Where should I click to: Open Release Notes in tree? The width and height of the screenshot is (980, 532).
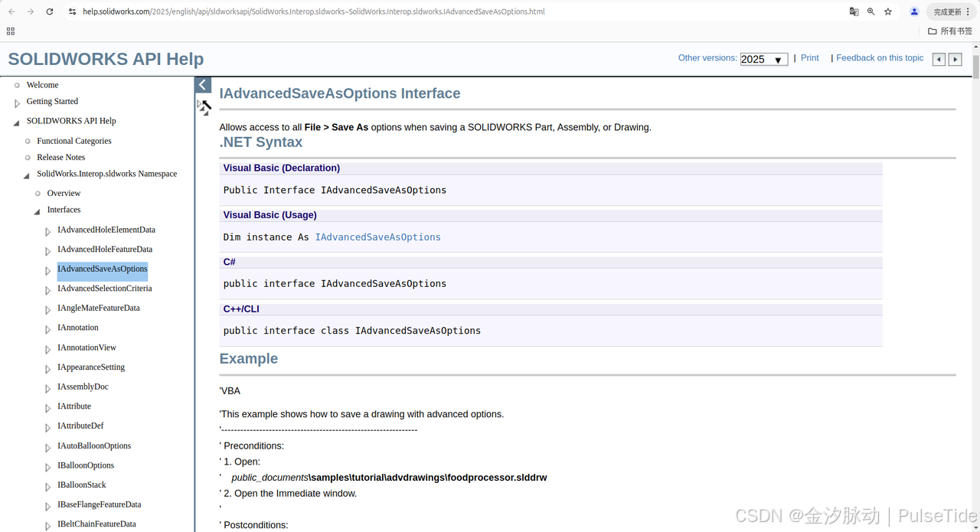click(61, 157)
